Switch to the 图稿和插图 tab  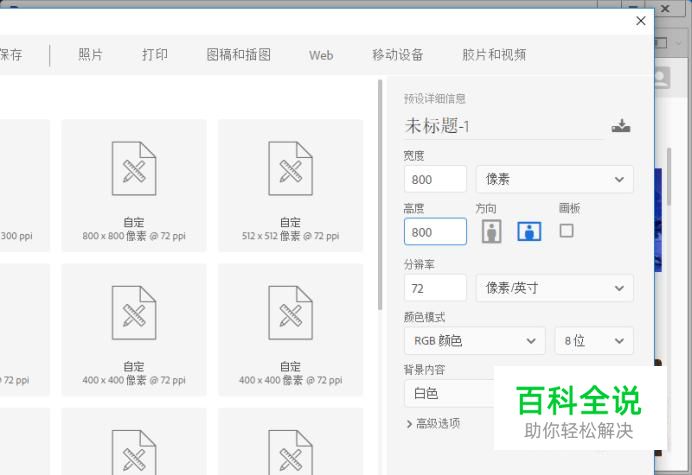coord(238,55)
